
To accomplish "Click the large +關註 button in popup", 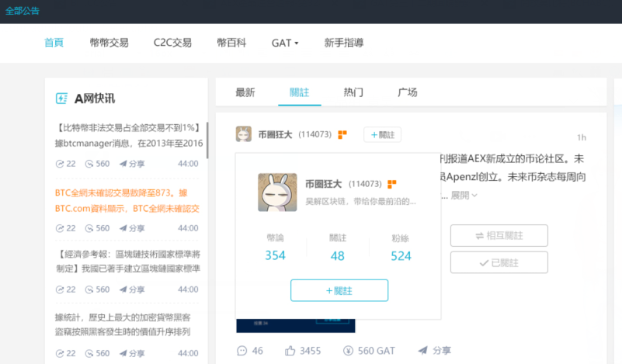I will coord(339,290).
